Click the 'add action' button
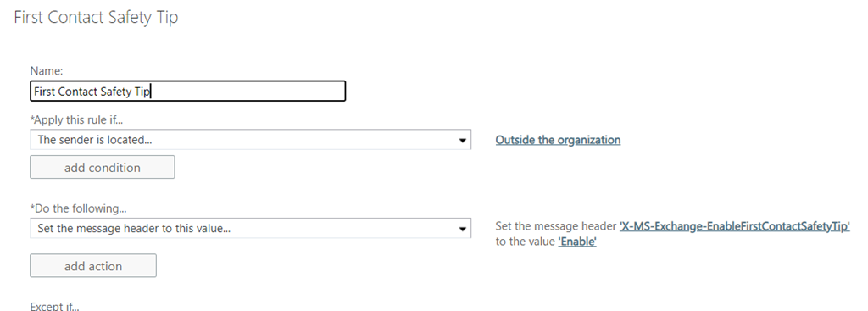The image size is (868, 311). (93, 265)
